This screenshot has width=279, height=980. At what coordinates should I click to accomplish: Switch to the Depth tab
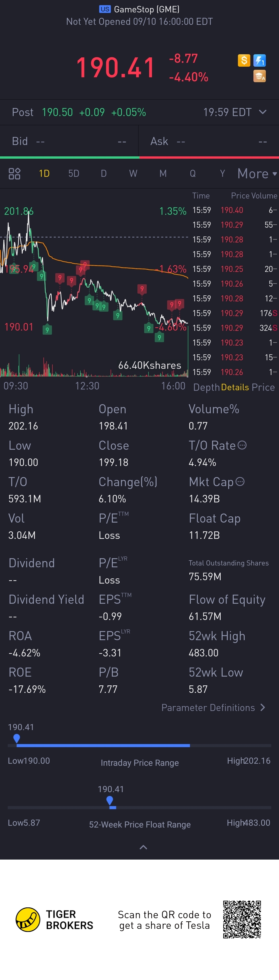tap(206, 387)
